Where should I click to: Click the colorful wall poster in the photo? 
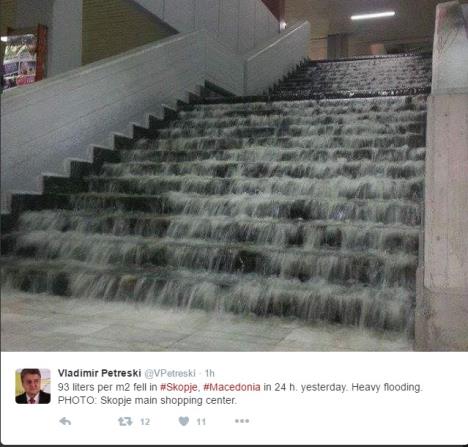20,60
